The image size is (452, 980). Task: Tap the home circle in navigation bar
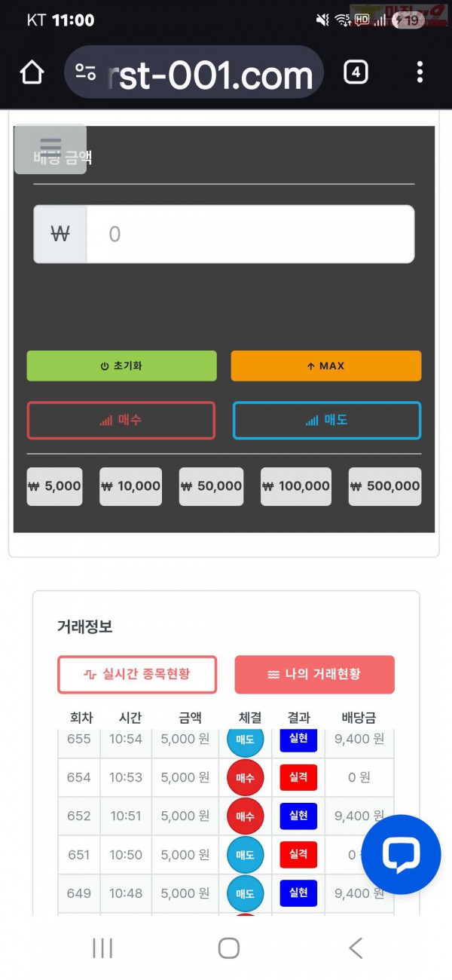click(x=228, y=948)
